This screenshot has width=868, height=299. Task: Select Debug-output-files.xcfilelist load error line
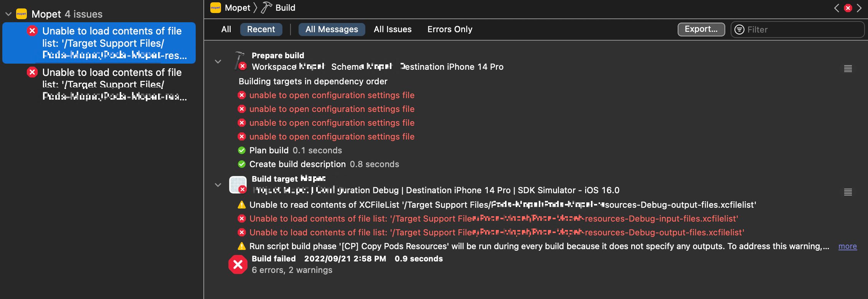tap(497, 232)
